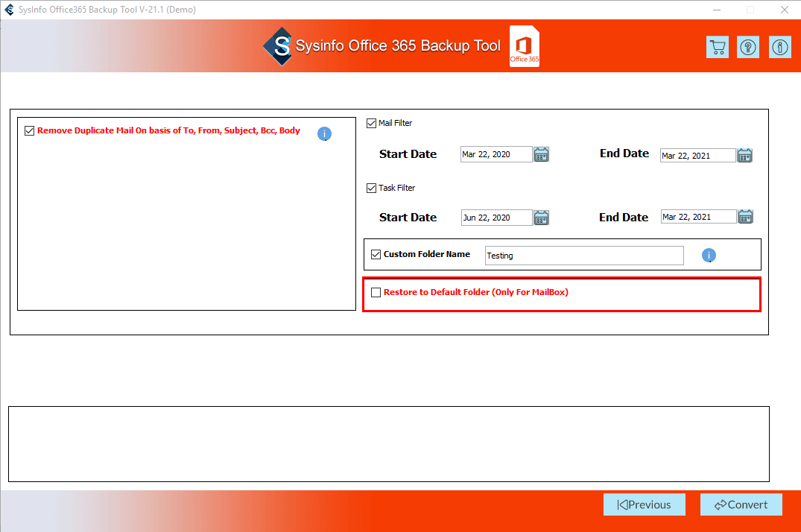The height and width of the screenshot is (532, 801).
Task: Open calendar for Task Filter End Date
Action: 745,217
